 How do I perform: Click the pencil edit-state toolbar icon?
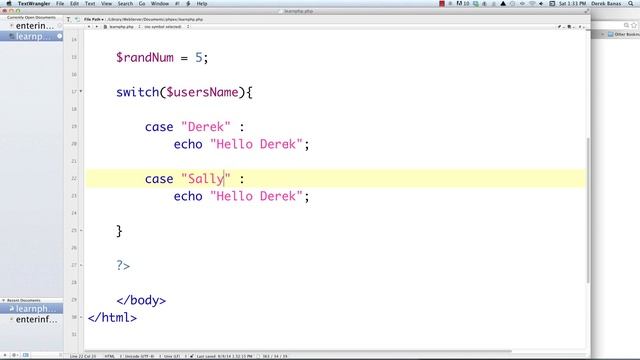pos(560,27)
